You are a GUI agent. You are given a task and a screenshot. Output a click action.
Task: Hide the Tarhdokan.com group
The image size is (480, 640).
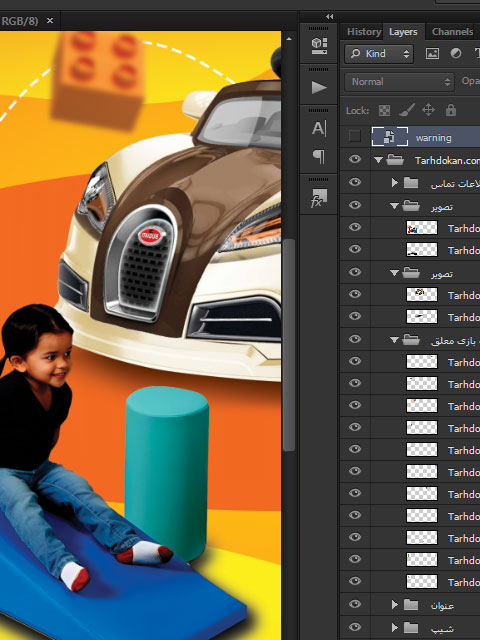[355, 160]
